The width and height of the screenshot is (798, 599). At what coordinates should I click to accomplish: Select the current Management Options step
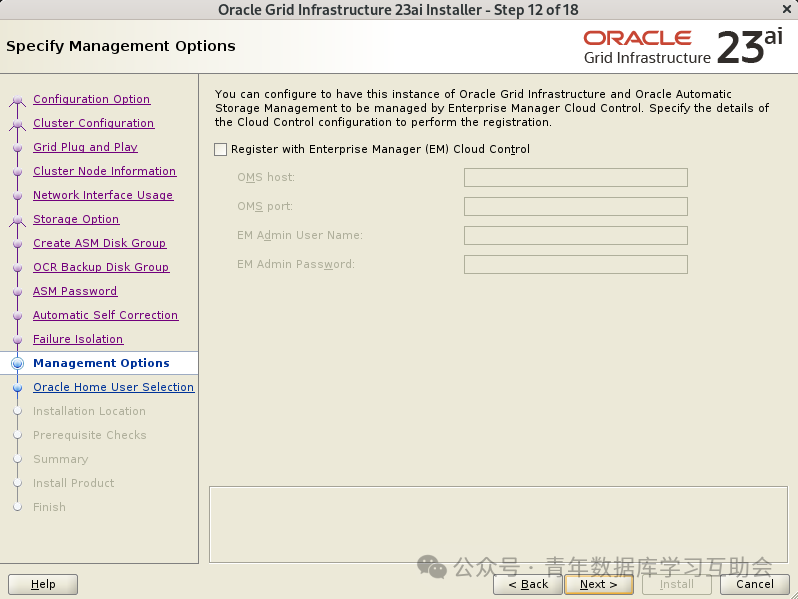[x=101, y=363]
